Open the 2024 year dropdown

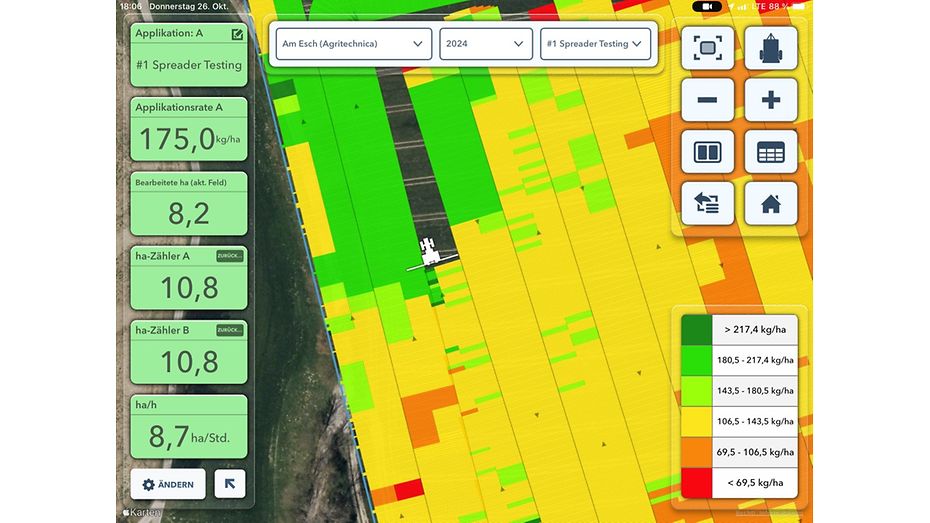pos(485,44)
